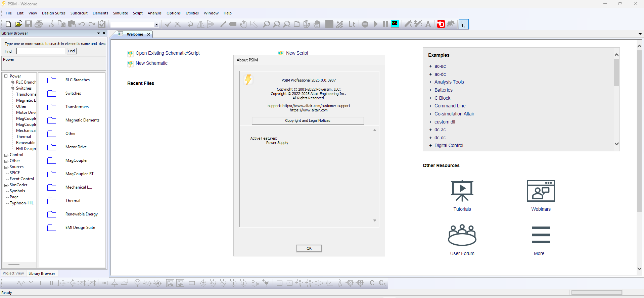Click the User Forum icon
The width and height of the screenshot is (644, 298).
[462, 235]
